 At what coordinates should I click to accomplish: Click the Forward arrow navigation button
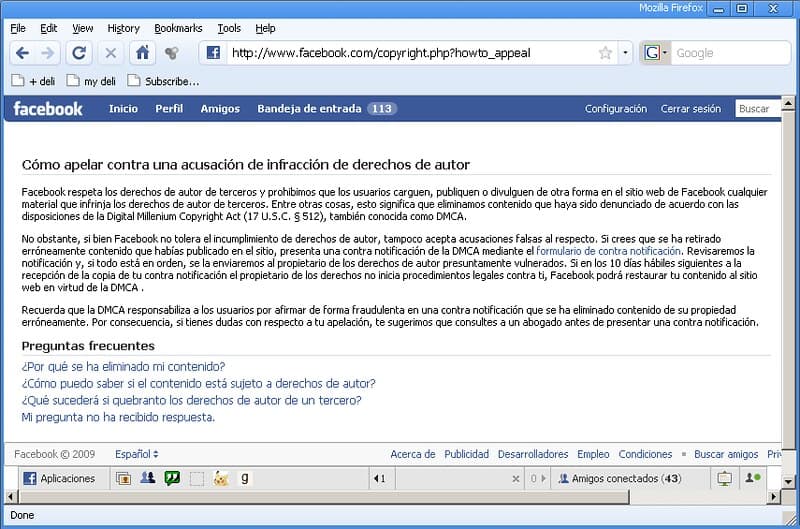pos(47,53)
